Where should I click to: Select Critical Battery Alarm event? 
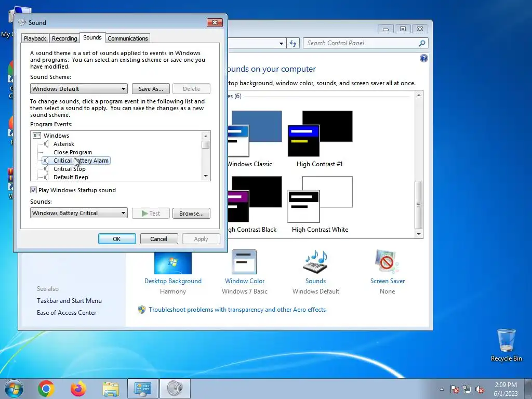coord(81,161)
